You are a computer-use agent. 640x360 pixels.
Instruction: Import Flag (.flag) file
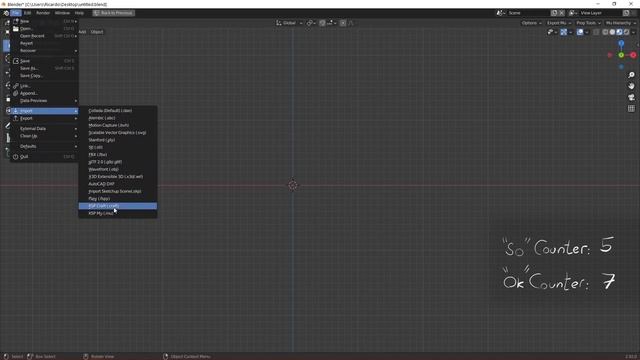point(118,199)
